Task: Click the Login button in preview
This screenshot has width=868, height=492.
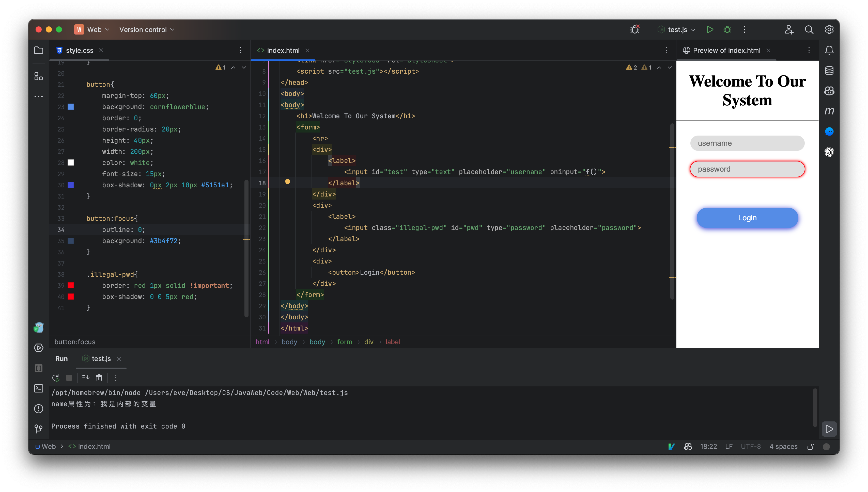Action: pos(747,218)
